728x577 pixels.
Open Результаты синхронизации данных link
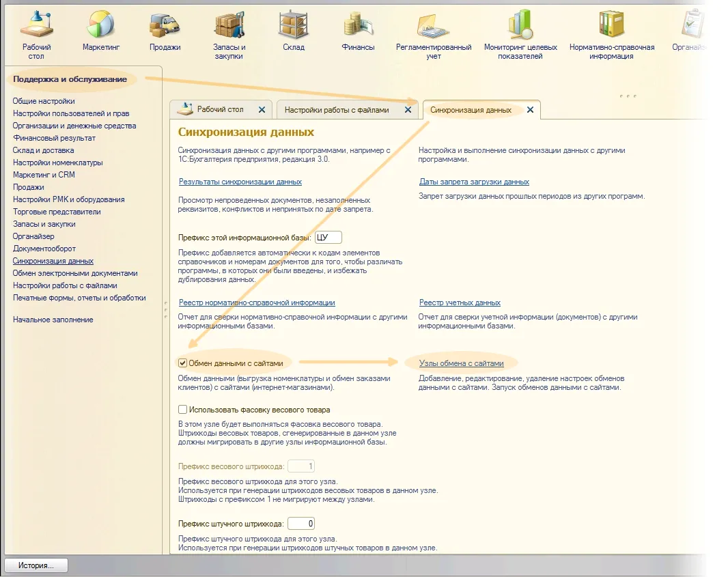240,182
